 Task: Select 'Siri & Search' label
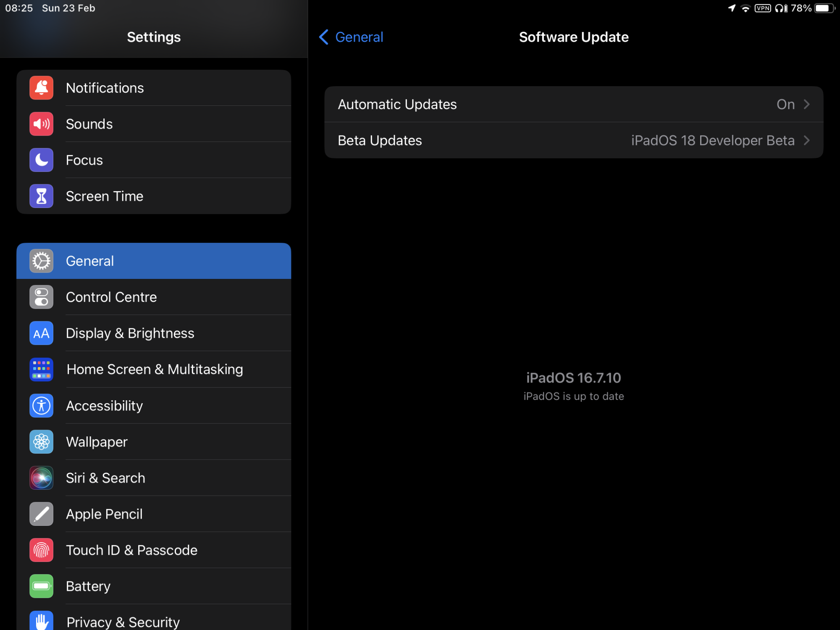coord(106,478)
